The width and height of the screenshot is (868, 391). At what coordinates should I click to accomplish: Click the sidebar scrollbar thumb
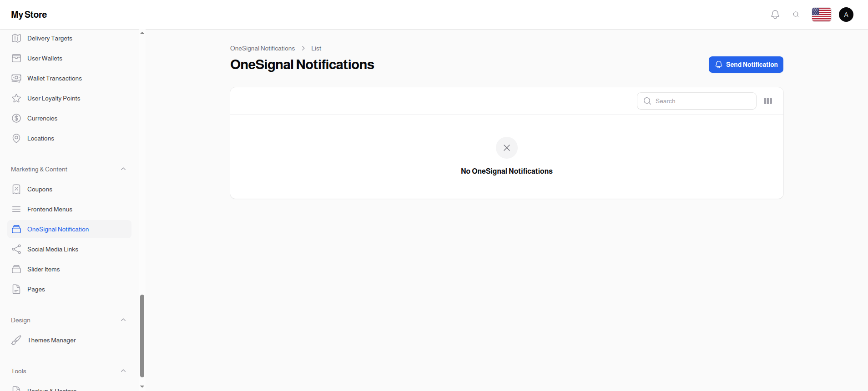click(x=142, y=336)
